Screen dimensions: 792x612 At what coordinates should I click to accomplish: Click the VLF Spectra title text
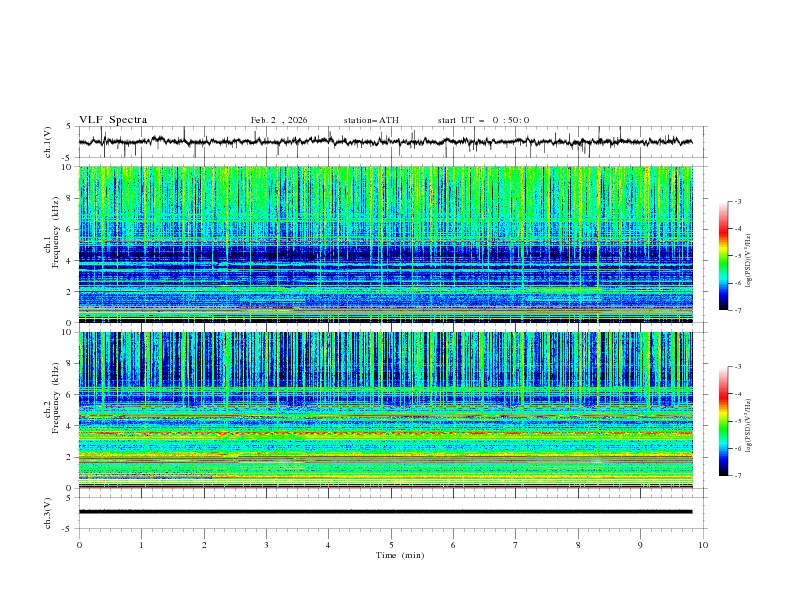(x=113, y=120)
